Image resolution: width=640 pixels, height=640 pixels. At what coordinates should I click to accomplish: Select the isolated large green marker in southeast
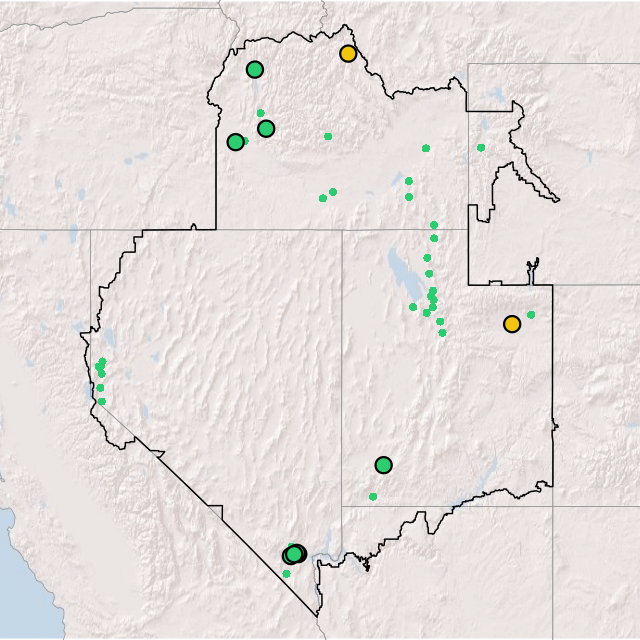(383, 465)
